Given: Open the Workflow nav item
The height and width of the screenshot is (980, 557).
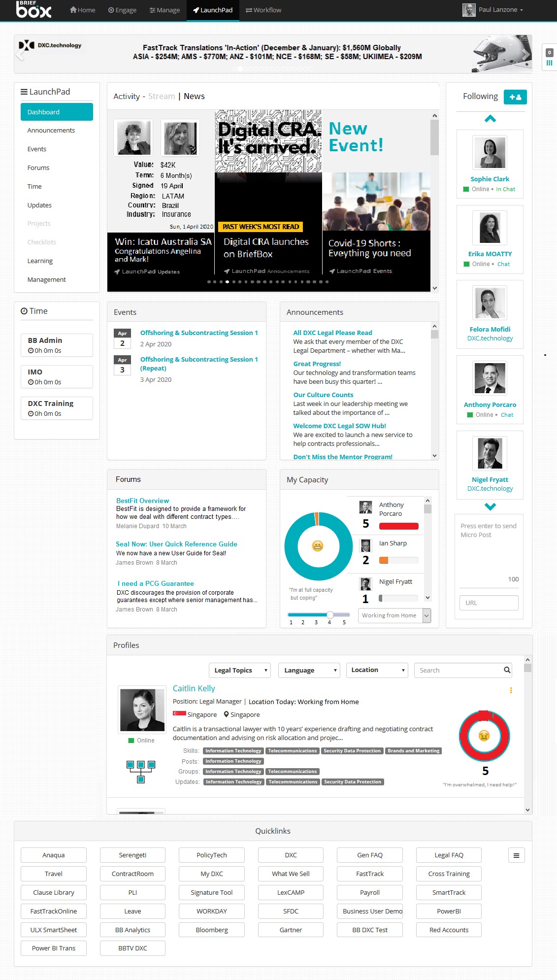Looking at the screenshot, I should coord(263,10).
